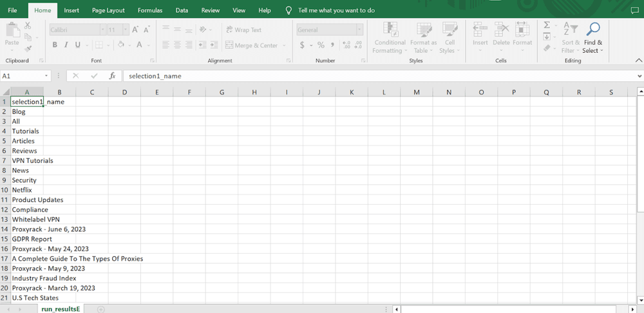Open the File tab
Viewport: 644px width, 313px height.
[12, 10]
